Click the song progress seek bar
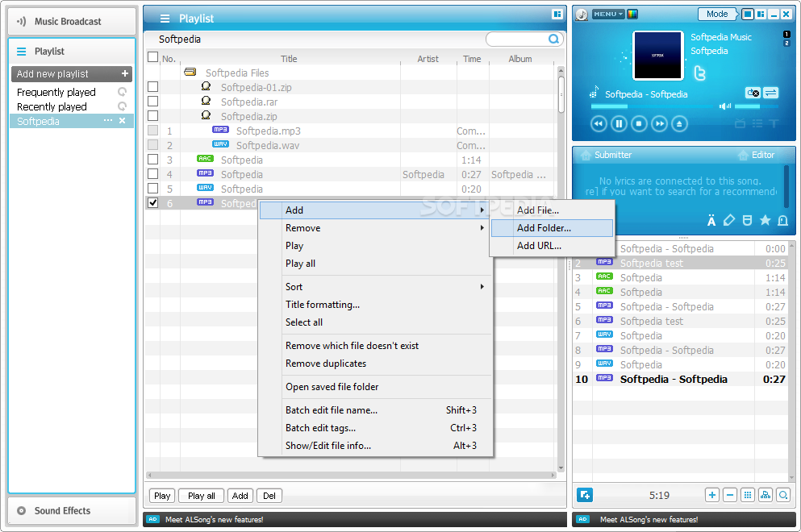Viewport: 801px width, 532px height. click(653, 106)
